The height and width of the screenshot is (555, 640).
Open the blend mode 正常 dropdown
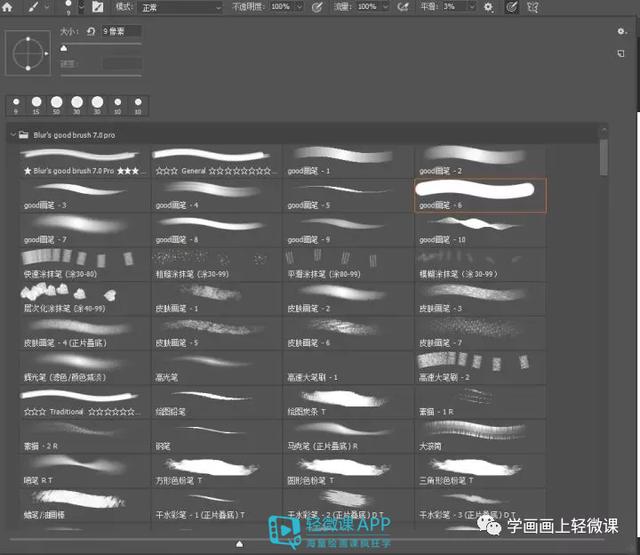tap(181, 7)
